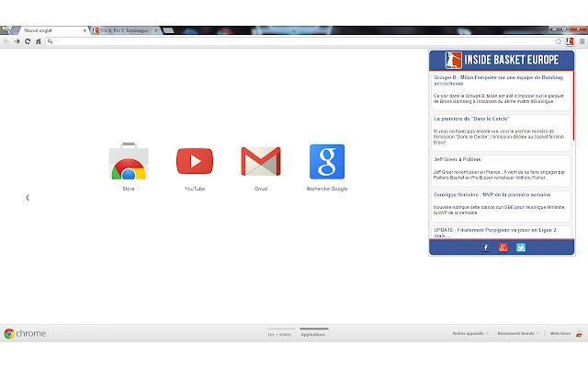Open the Chrome Web Store app icon

click(129, 162)
